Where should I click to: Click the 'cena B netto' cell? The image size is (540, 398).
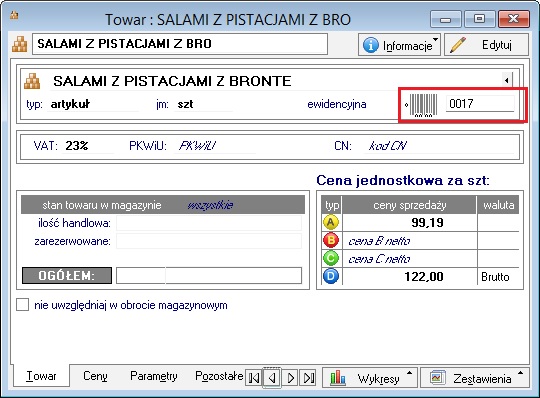[410, 241]
